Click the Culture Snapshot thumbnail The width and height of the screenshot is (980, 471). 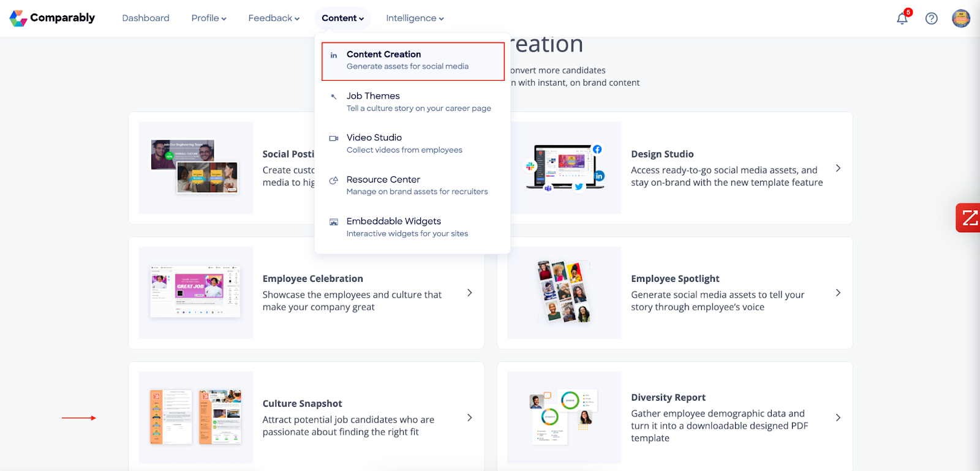pos(195,418)
